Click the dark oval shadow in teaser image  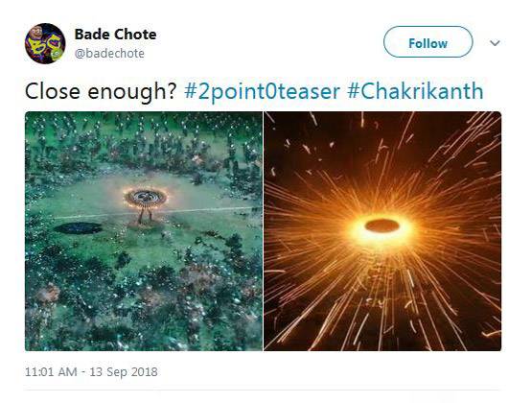[x=78, y=228]
